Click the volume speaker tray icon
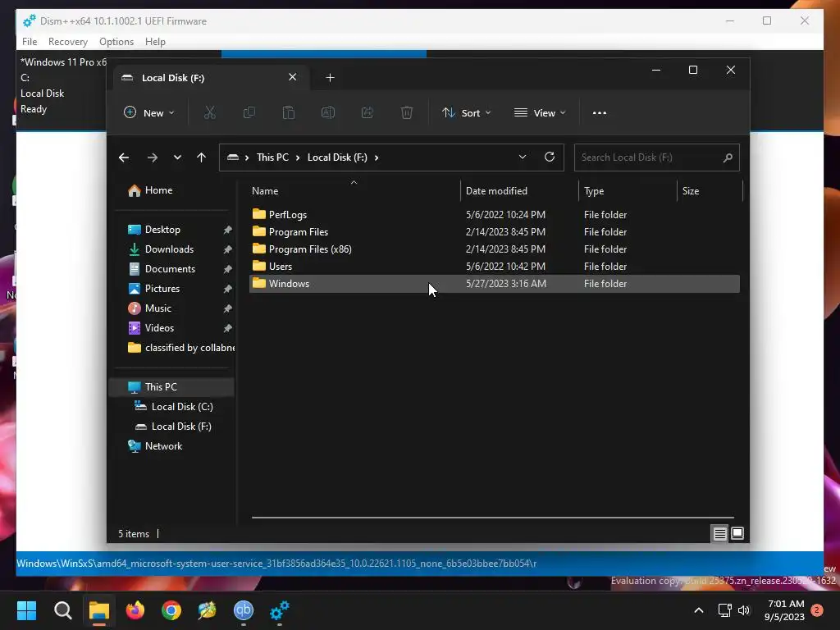 pyautogui.click(x=743, y=610)
